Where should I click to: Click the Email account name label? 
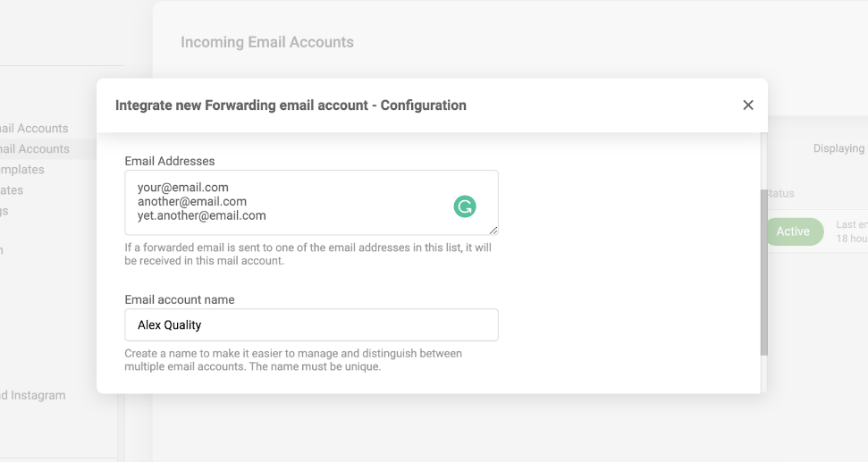point(180,299)
